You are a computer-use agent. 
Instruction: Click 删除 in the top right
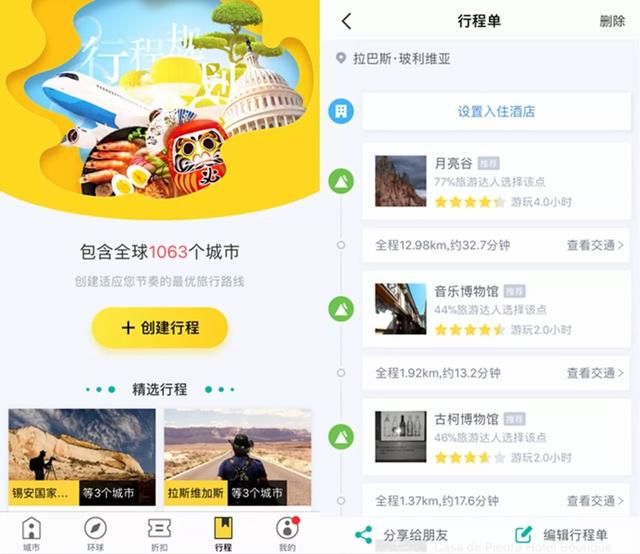[612, 21]
